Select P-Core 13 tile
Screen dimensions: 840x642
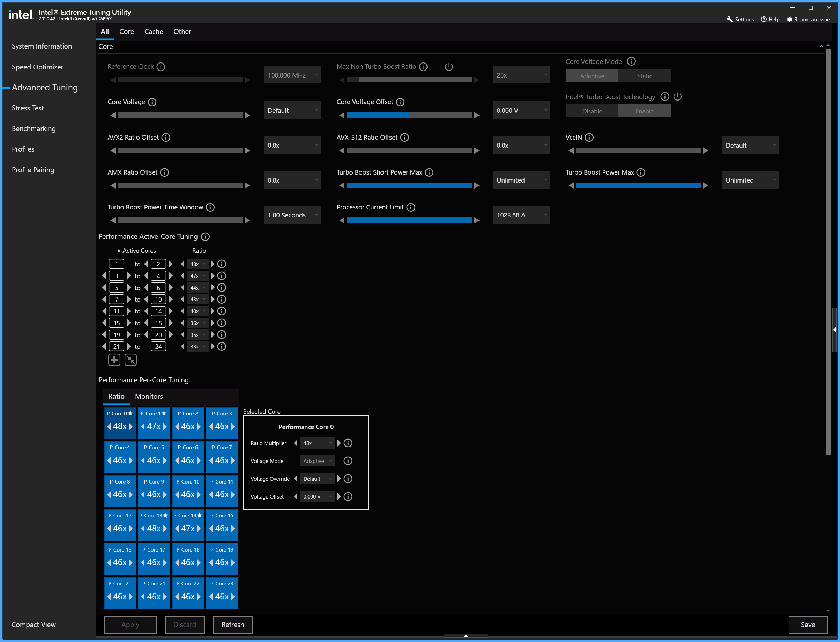[x=154, y=524]
